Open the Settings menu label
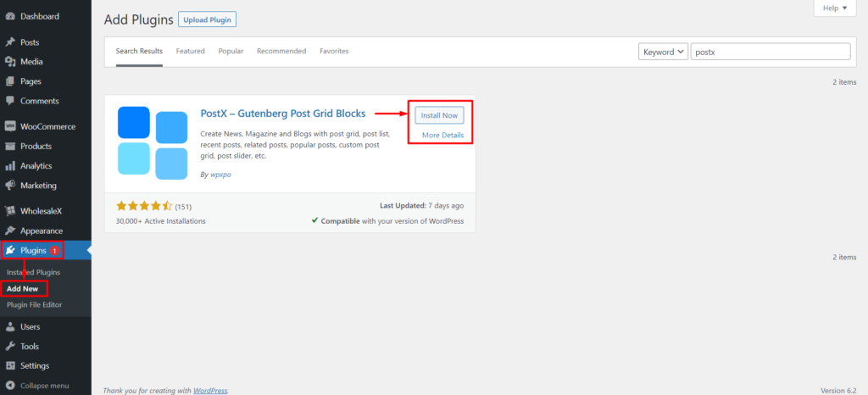 (x=35, y=365)
